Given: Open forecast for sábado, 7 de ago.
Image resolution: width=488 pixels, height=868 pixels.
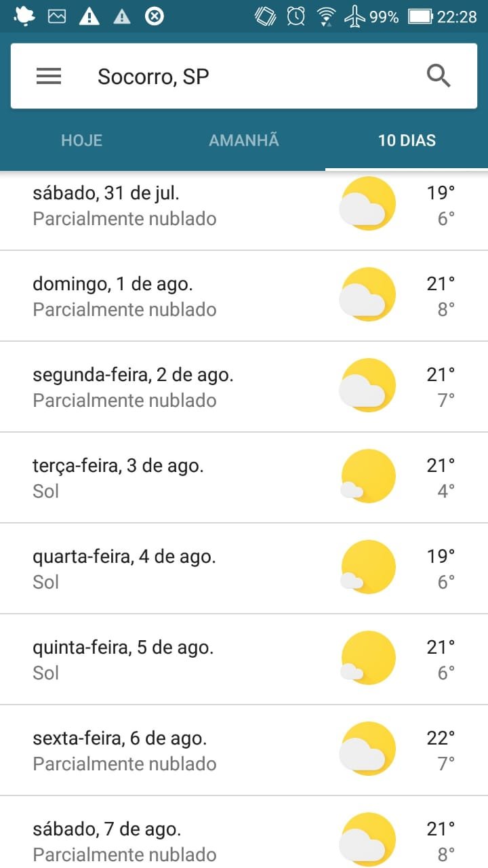Looking at the screenshot, I should (169, 841).
